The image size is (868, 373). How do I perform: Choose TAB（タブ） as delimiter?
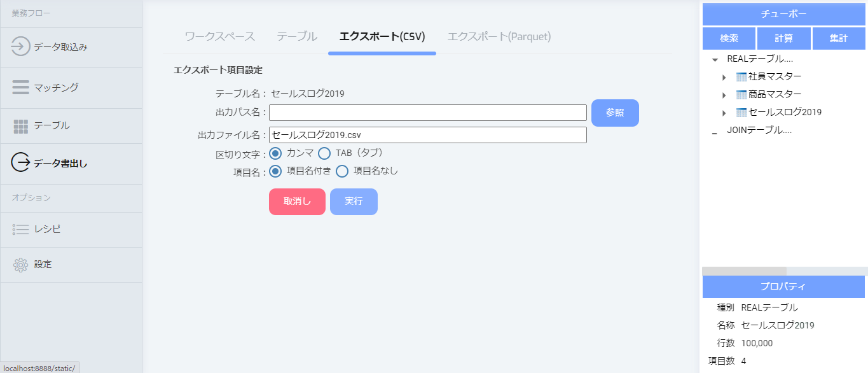[324, 153]
